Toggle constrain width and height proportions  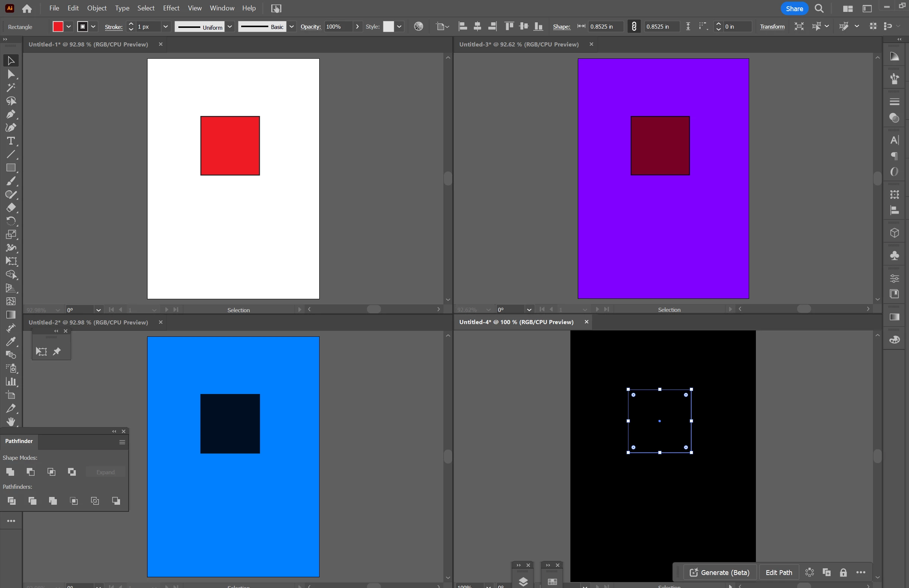[634, 26]
